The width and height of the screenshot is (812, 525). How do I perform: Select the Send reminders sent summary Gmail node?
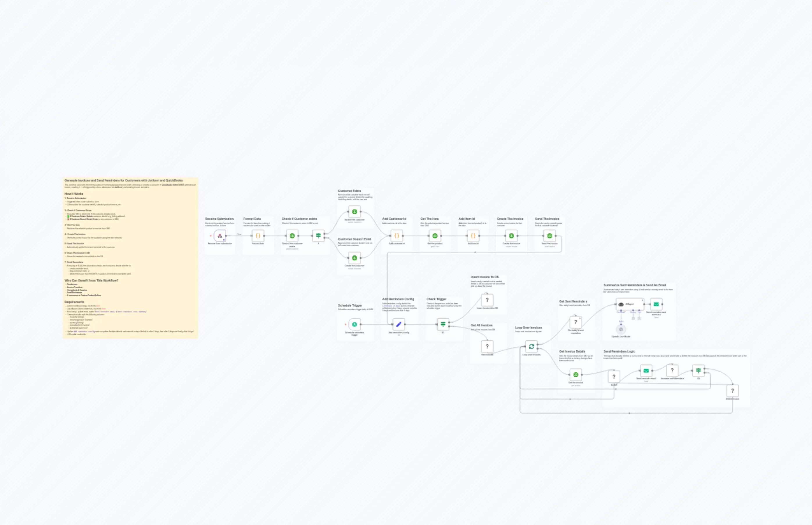656,305
